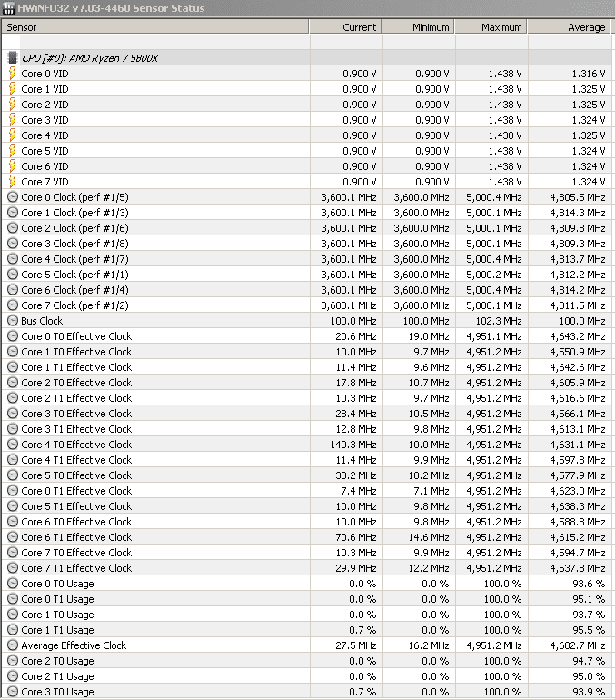615x700 pixels.
Task: Click the icon for Core 4 T0 Effective Clock
Action: (x=13, y=445)
